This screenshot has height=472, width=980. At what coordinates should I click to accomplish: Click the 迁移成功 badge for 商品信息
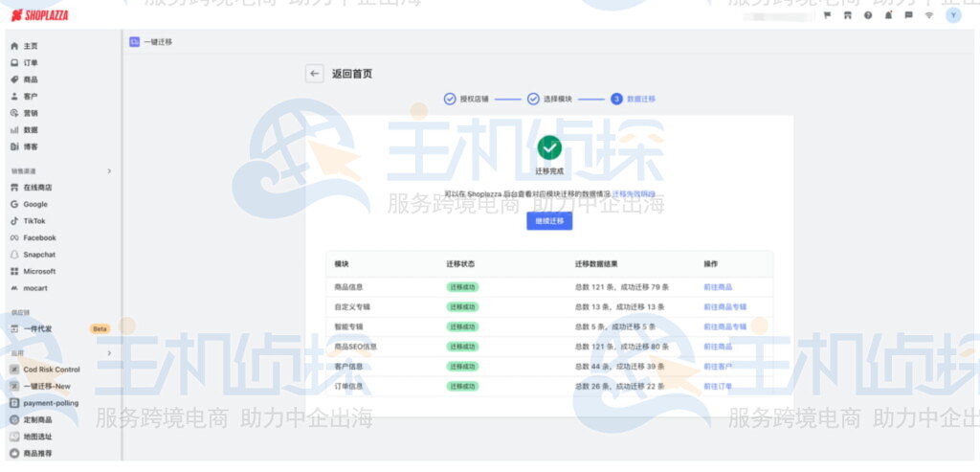click(462, 287)
